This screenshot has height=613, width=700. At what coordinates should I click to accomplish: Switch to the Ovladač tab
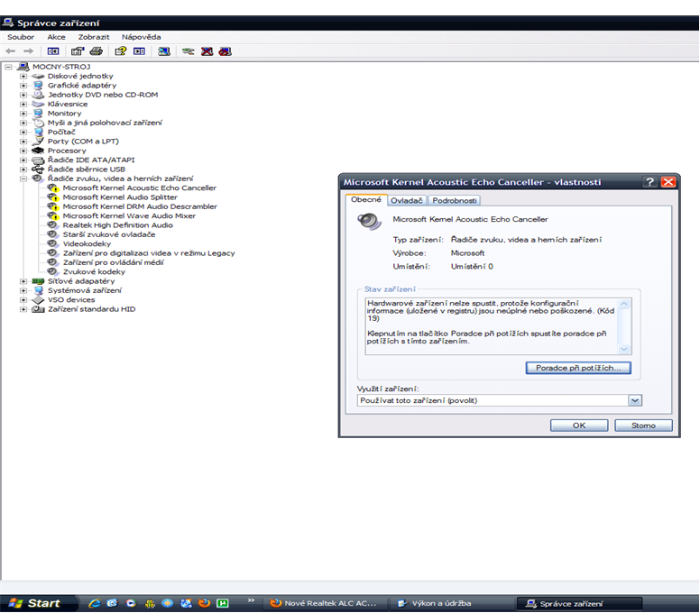coord(407,200)
